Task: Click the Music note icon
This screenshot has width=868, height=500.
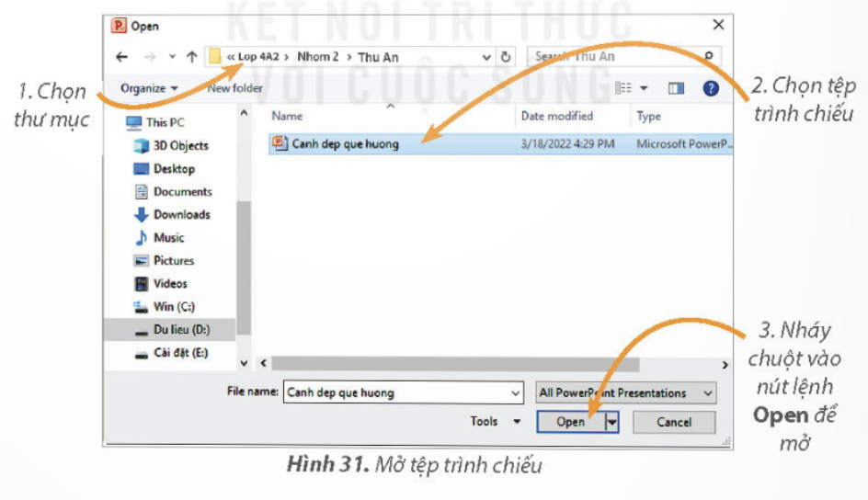Action: click(142, 238)
